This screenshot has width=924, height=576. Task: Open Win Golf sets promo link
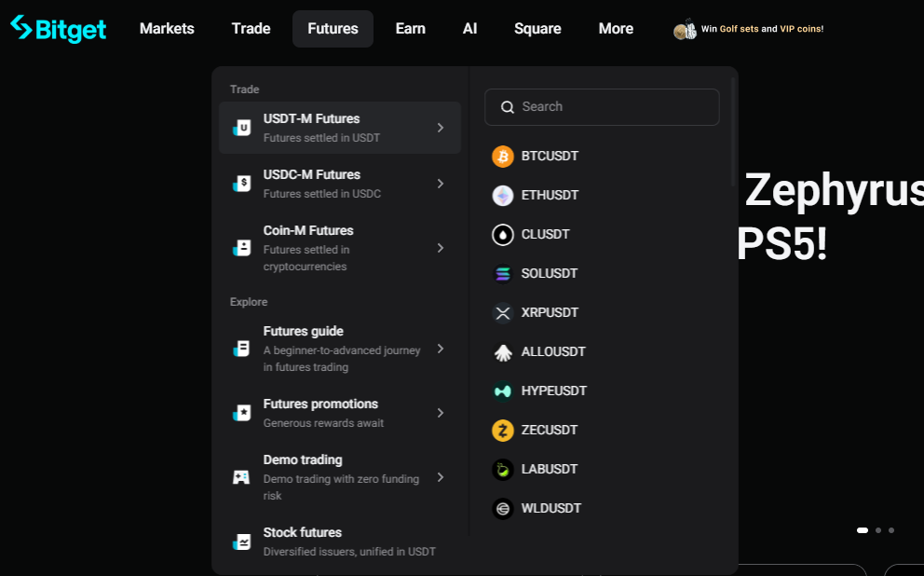[x=762, y=29]
